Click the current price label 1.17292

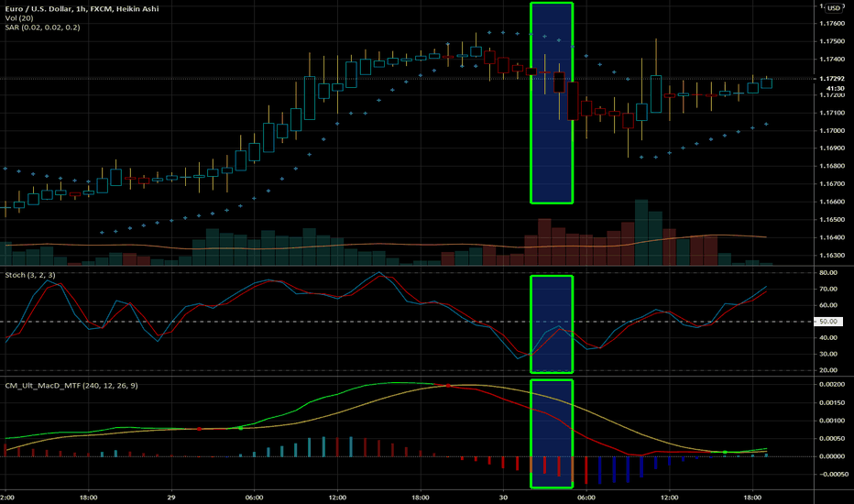[x=832, y=79]
